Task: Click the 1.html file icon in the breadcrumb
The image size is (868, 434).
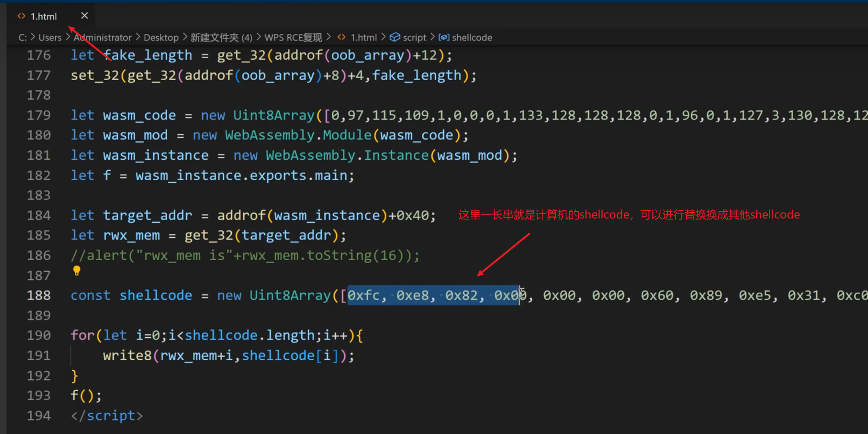Action: [342, 37]
